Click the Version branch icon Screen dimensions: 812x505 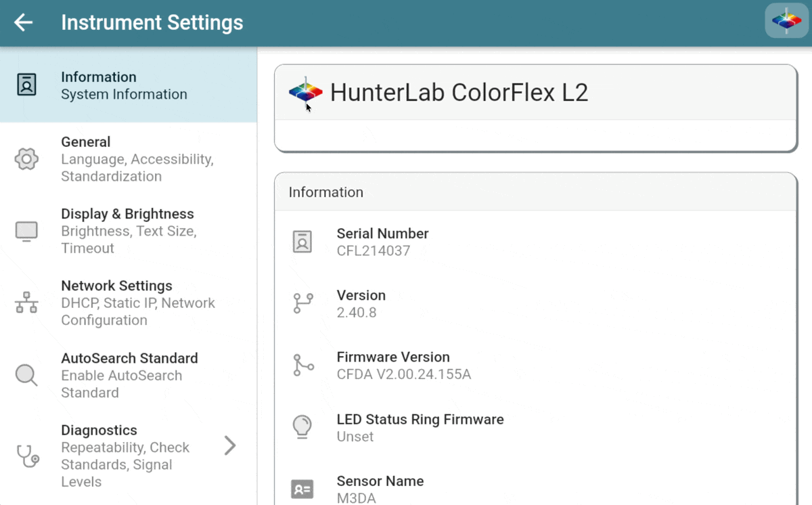302,303
